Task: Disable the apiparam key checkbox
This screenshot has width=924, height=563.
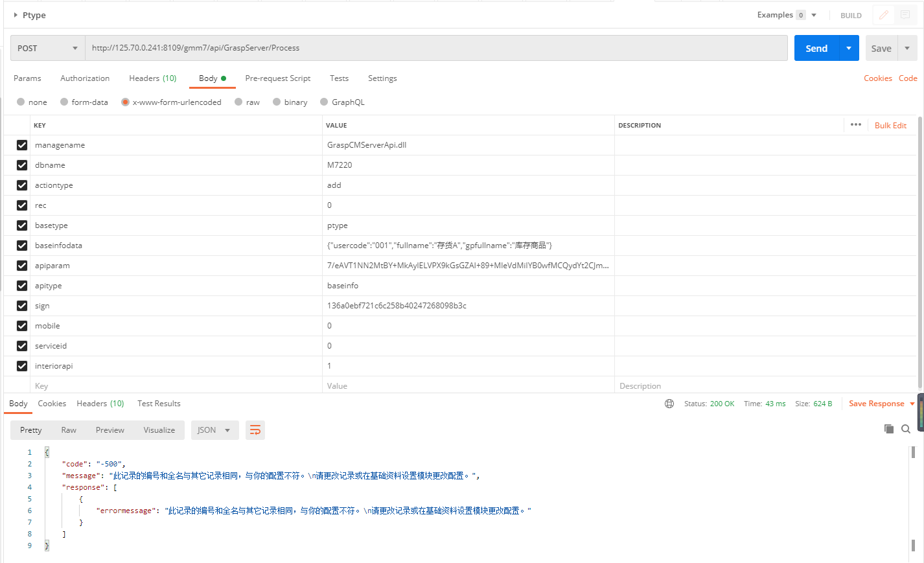Action: click(22, 266)
